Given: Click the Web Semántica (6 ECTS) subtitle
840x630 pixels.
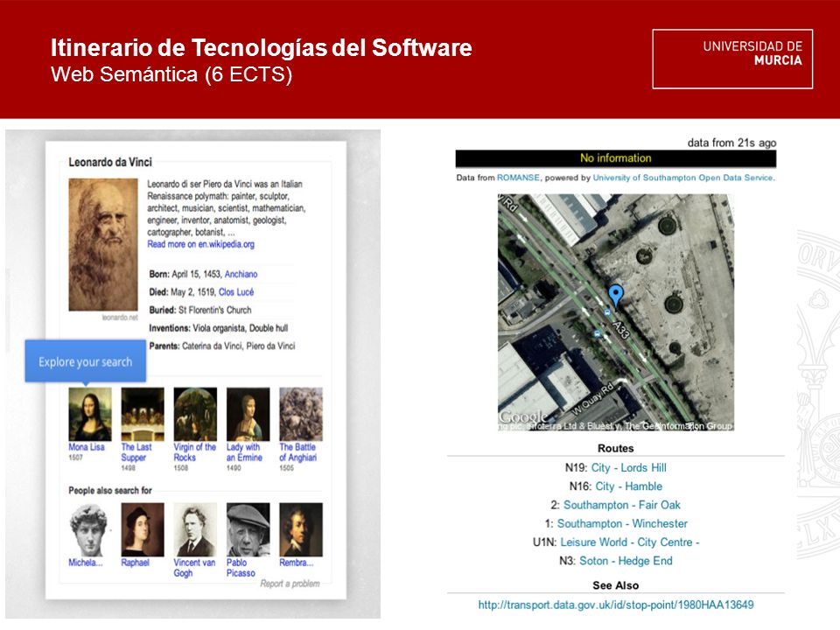Looking at the screenshot, I should coord(171,74).
